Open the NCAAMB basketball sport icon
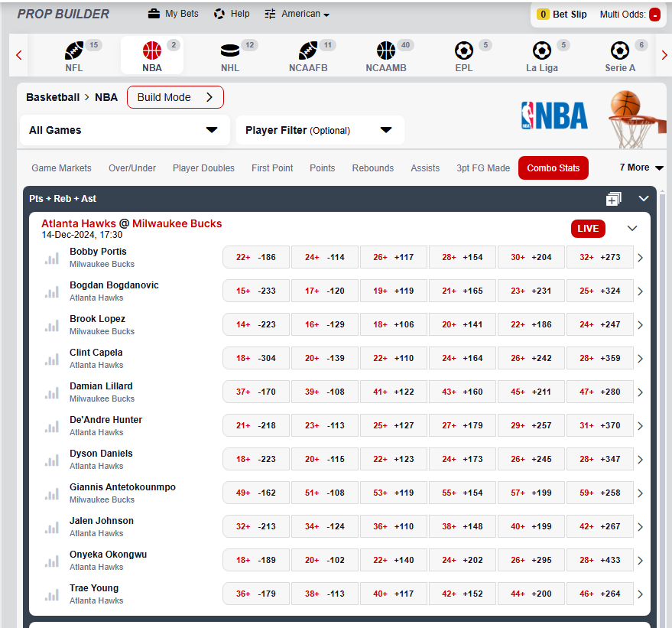This screenshot has width=672, height=628. tap(386, 51)
